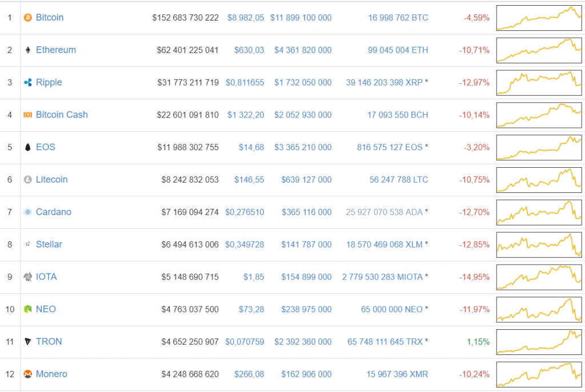This screenshot has height=392, width=585.
Task: Open Ethereum 24h volume $4 361 820 000
Action: click(300, 50)
